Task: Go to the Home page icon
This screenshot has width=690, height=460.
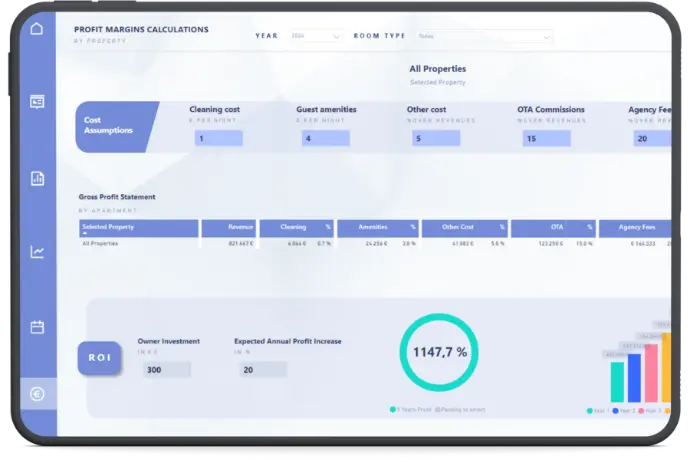Action: tap(37, 28)
